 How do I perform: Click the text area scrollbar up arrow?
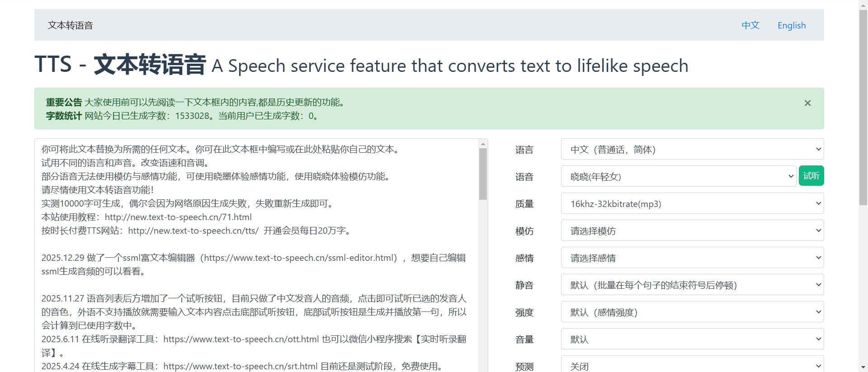click(x=483, y=144)
